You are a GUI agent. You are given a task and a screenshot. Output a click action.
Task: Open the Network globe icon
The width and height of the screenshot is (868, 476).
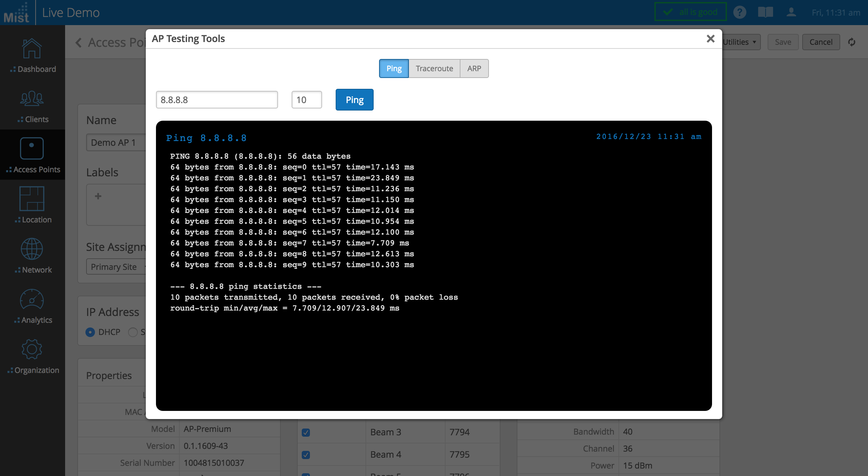click(32, 249)
